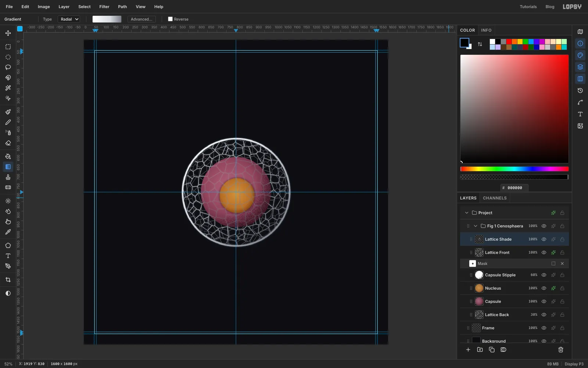Select the Crop tool

(x=8, y=280)
